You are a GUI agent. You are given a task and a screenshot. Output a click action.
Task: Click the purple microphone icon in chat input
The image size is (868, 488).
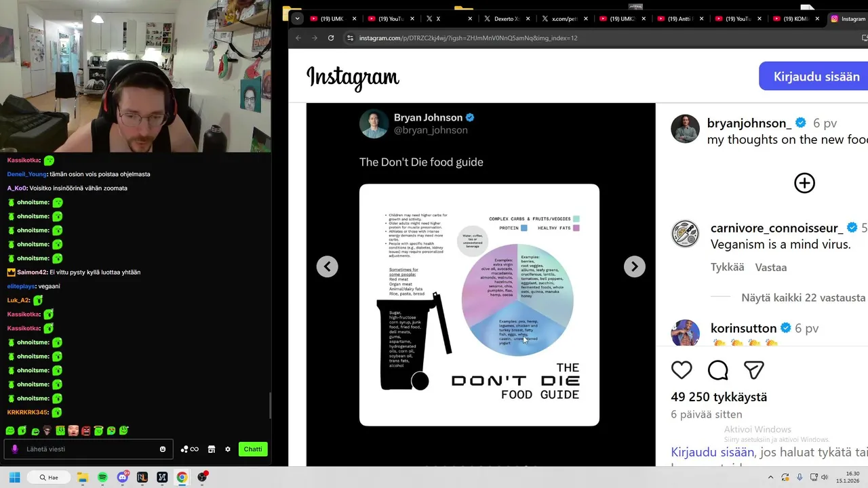[x=15, y=449]
